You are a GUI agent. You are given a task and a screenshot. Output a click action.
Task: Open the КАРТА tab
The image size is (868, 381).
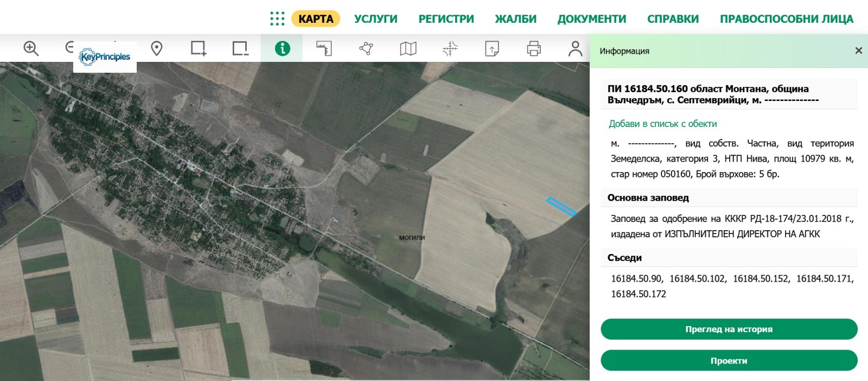[316, 18]
